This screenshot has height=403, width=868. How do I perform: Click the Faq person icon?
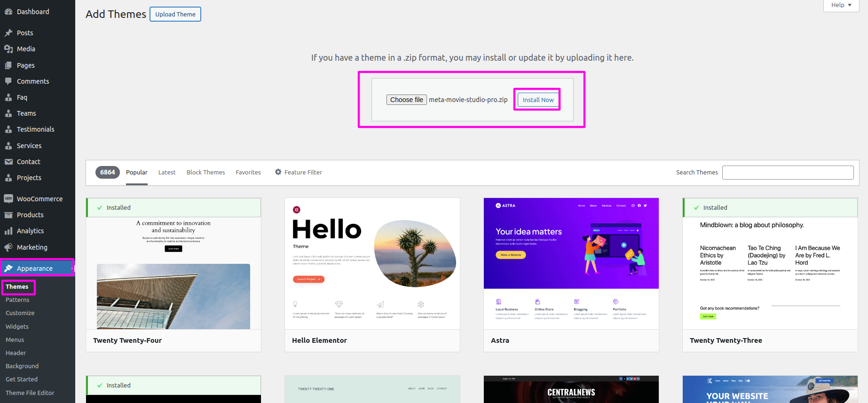(x=8, y=97)
